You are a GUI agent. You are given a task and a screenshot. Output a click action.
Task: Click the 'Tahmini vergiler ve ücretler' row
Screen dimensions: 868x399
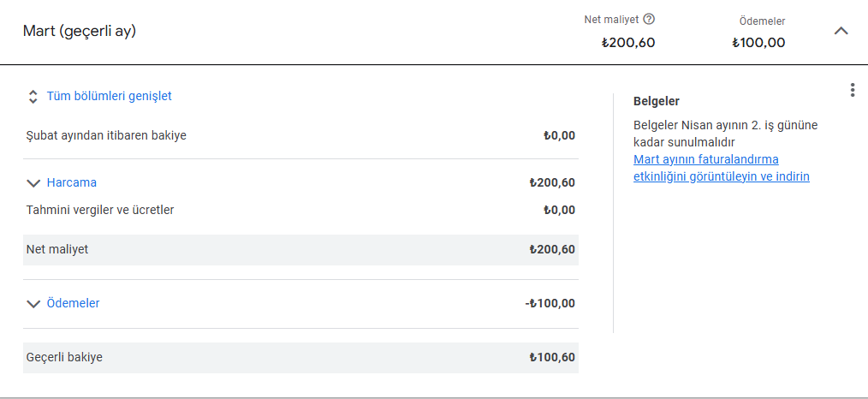300,211
